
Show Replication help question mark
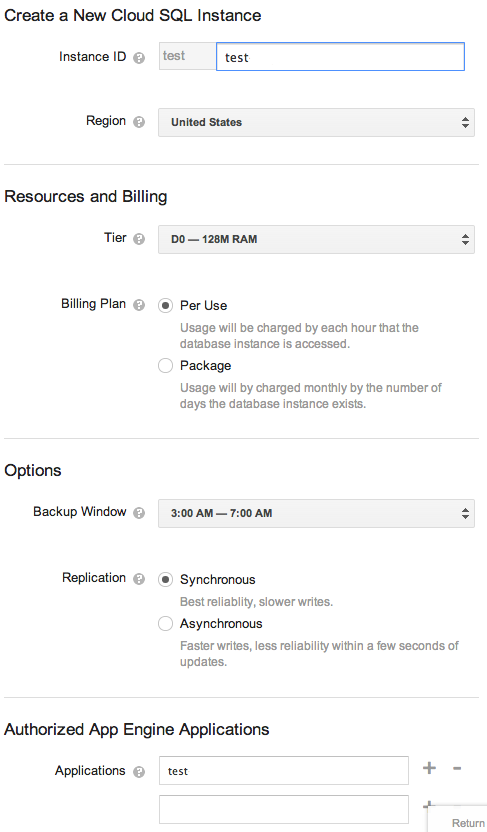(139, 579)
